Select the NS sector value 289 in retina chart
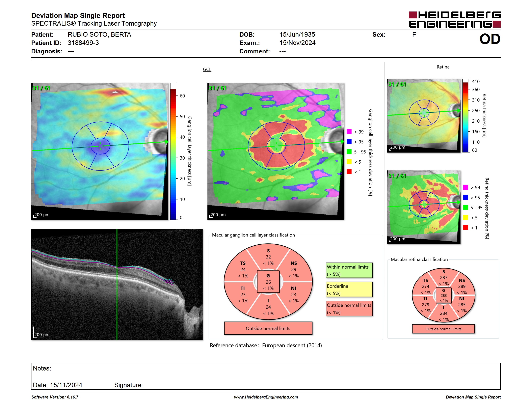 (462, 286)
